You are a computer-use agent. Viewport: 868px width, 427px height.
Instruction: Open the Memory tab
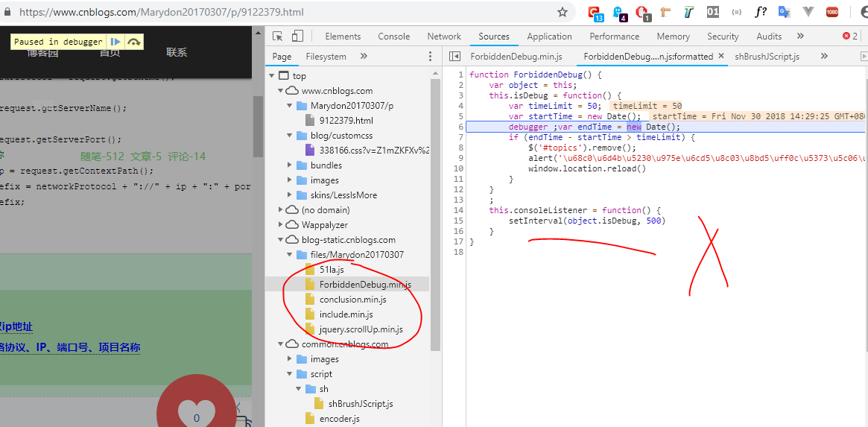tap(673, 37)
